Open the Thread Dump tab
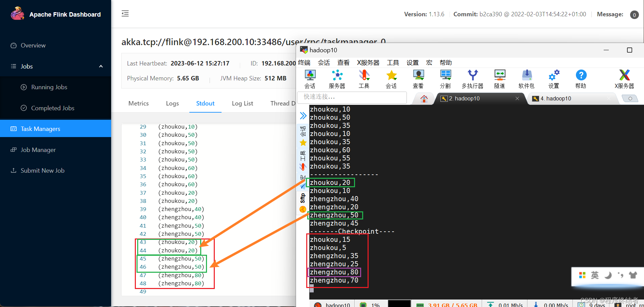The height and width of the screenshot is (307, 644). click(283, 103)
